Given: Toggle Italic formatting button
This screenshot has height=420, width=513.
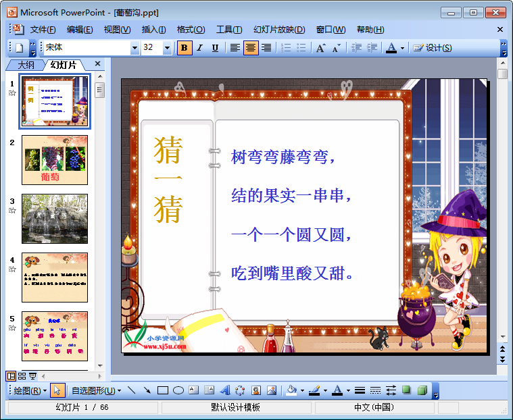Looking at the screenshot, I should (x=199, y=48).
